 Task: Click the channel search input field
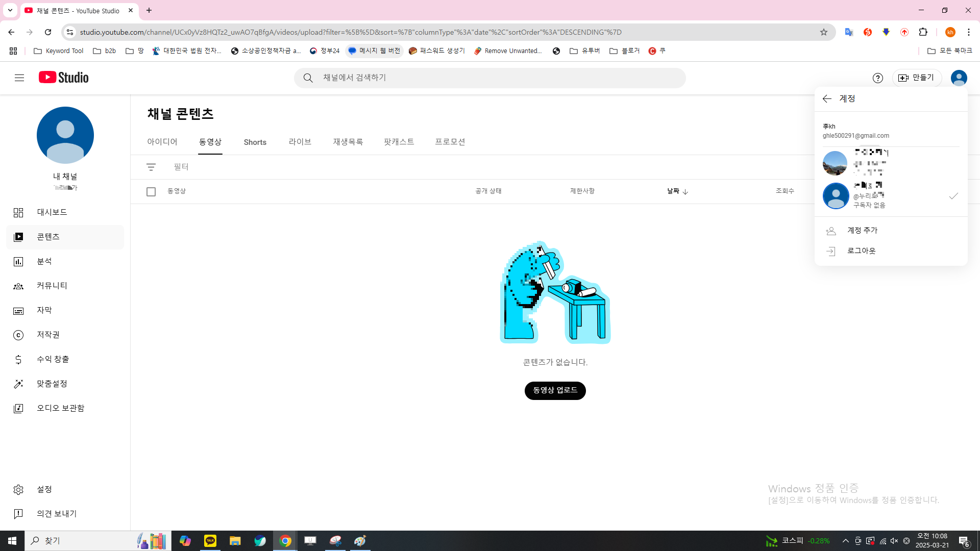click(490, 78)
